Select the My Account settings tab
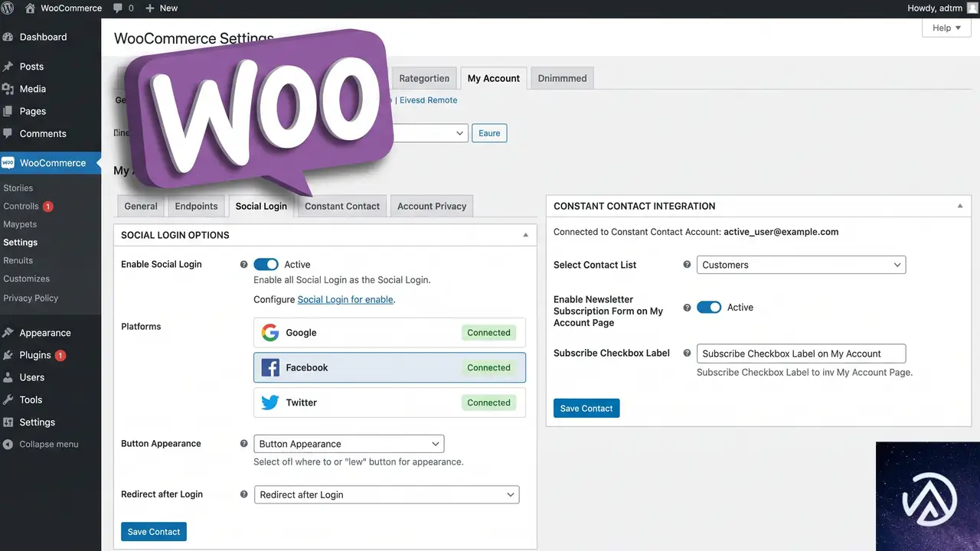This screenshot has width=980, height=551. pyautogui.click(x=494, y=78)
